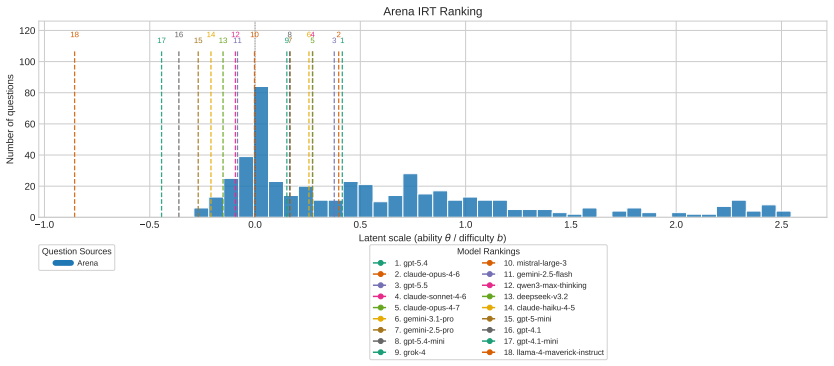The image size is (834, 366).
Task: Click the brown rank label "15" above the plot
Action: point(198,40)
